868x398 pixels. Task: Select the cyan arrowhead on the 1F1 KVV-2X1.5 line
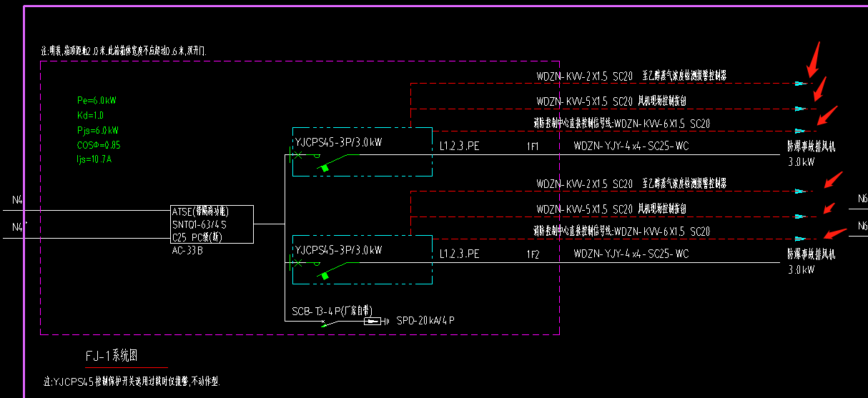800,84
